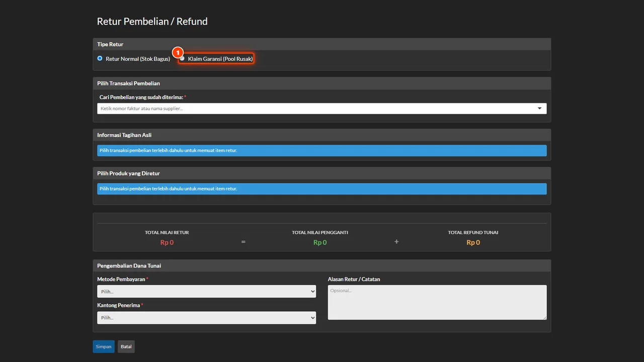The width and height of the screenshot is (644, 362).
Task: Click the Pilih Transaksi Pembelian panel header
Action: coord(322,83)
